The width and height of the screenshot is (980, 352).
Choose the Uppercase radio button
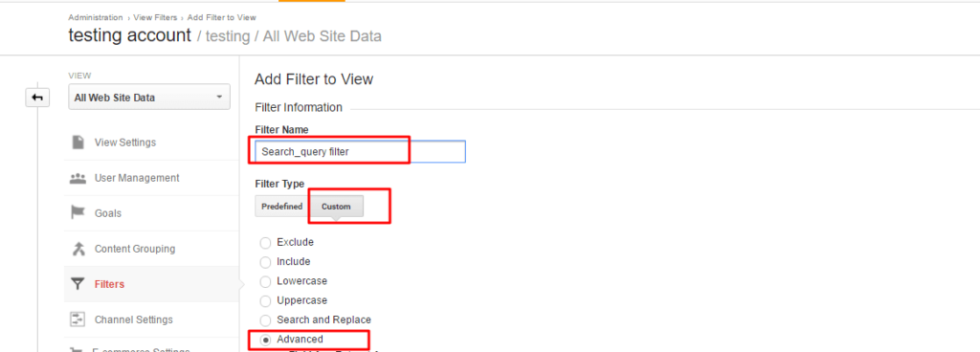266,300
